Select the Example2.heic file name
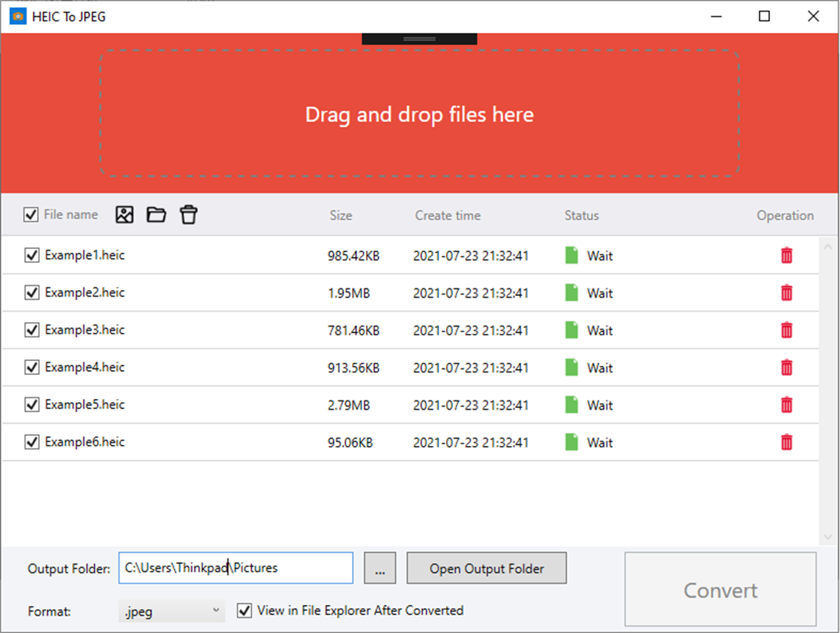 (x=85, y=293)
